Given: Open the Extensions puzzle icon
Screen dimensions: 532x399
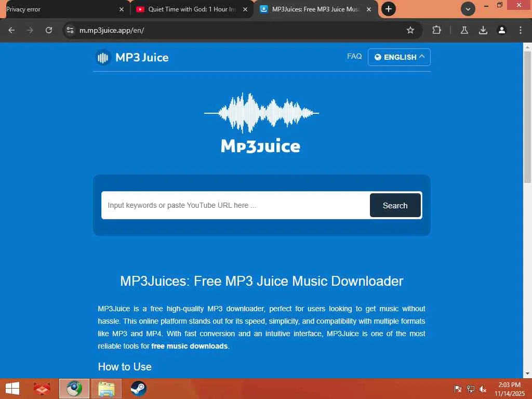Looking at the screenshot, I should click(x=436, y=30).
